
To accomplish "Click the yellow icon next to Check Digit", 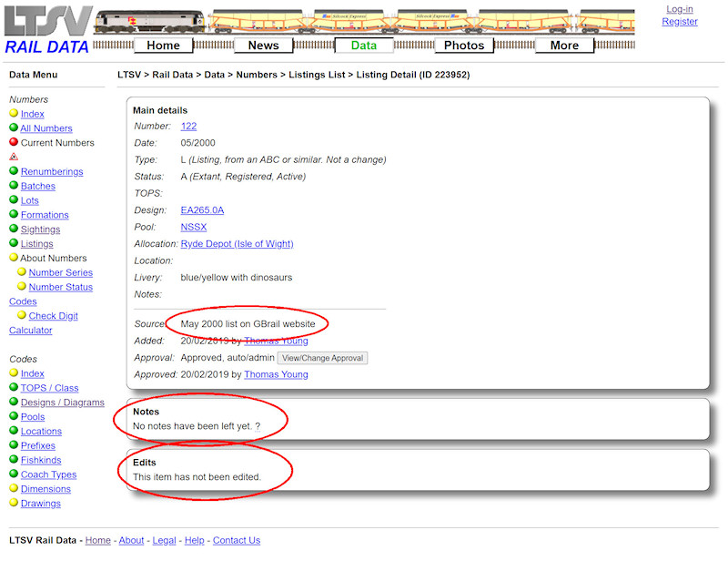I will point(22,315).
